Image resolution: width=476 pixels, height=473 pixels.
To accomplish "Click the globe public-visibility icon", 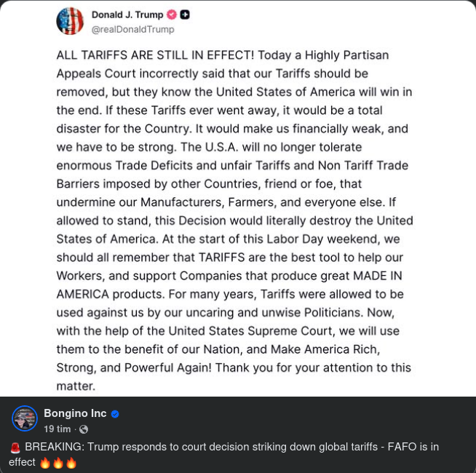I will point(84,429).
